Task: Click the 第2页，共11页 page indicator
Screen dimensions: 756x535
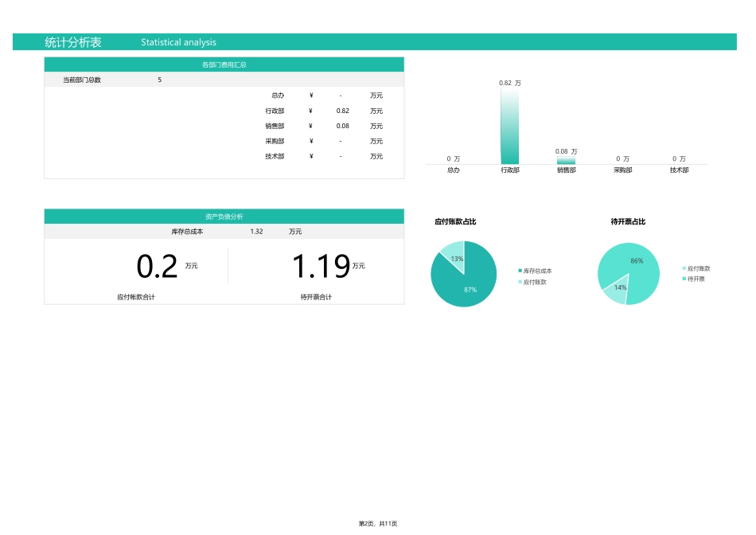Action: [x=378, y=523]
